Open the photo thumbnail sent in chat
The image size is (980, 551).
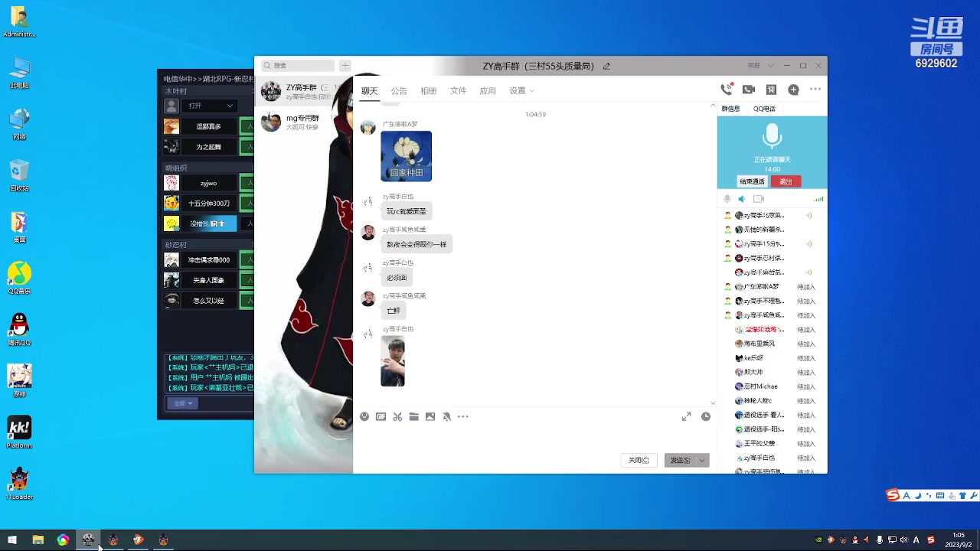pyautogui.click(x=393, y=361)
